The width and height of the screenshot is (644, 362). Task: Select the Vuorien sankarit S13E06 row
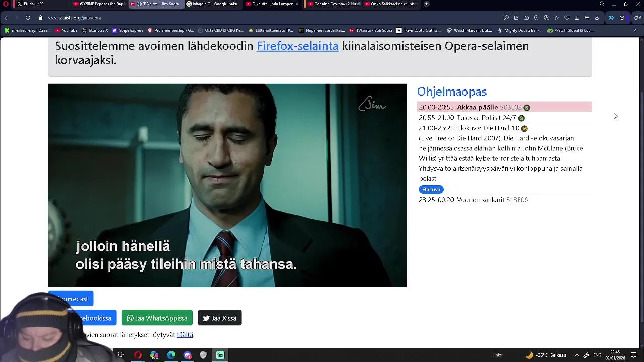[504, 200]
